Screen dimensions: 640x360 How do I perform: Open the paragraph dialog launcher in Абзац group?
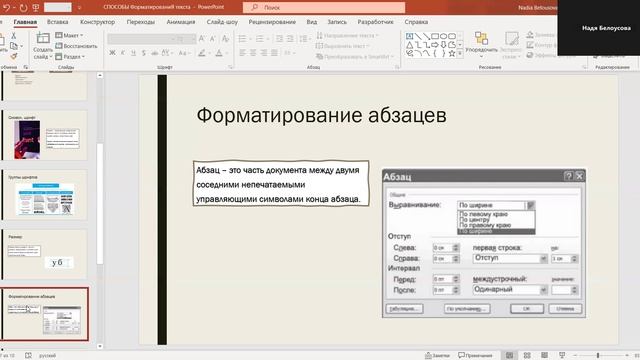[397, 67]
